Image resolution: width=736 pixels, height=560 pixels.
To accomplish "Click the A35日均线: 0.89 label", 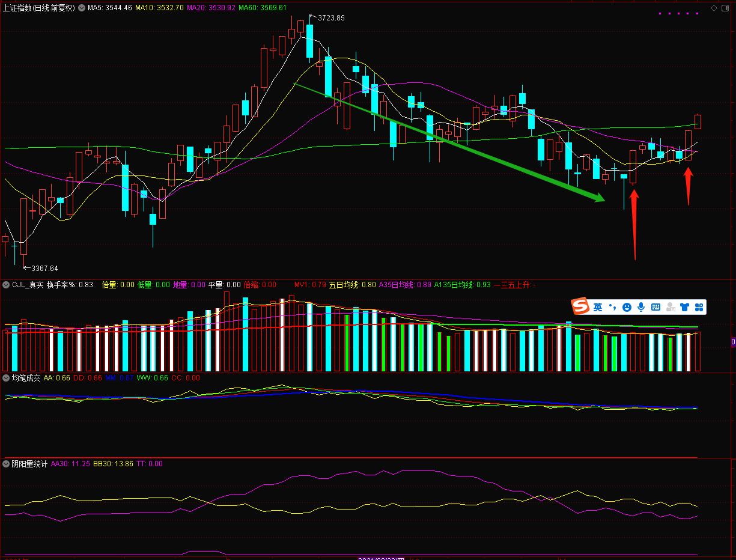I will [405, 284].
